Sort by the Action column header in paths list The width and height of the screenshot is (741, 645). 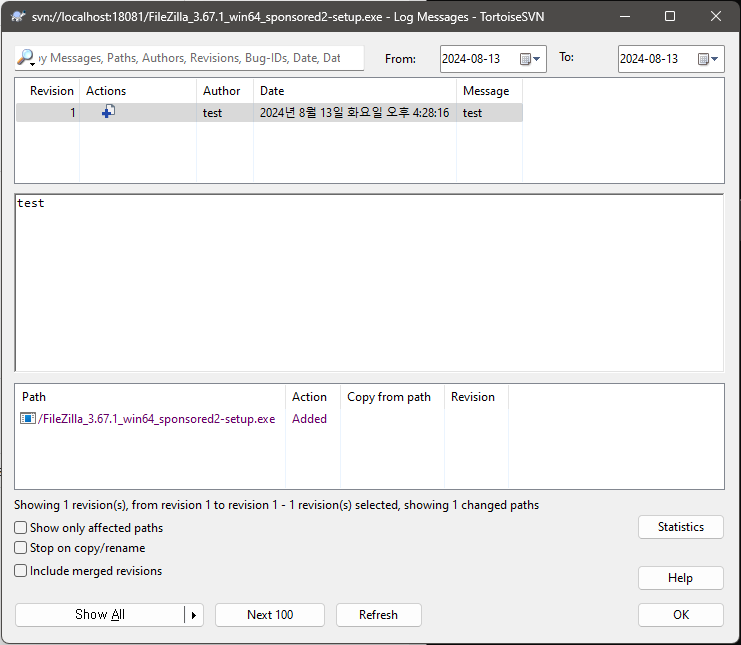(x=313, y=397)
